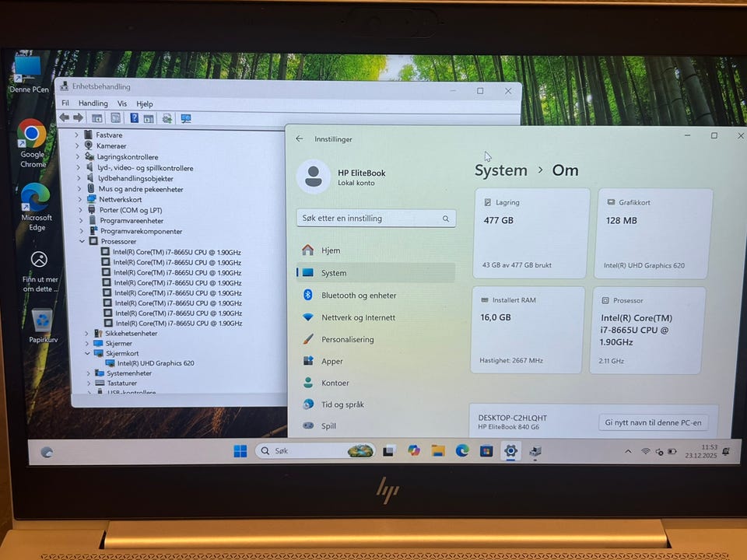Click the Wi-Fi icon in system tray
The width and height of the screenshot is (747, 560).
[x=645, y=451]
